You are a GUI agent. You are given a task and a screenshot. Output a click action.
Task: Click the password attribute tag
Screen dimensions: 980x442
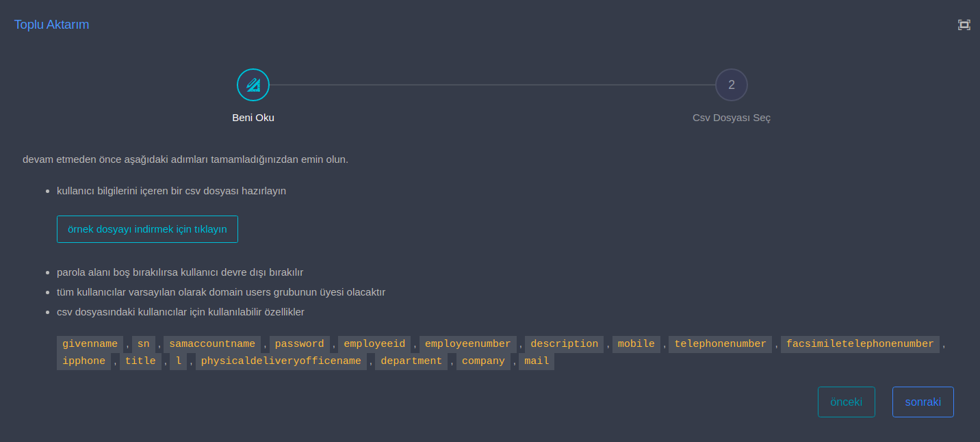[299, 344]
